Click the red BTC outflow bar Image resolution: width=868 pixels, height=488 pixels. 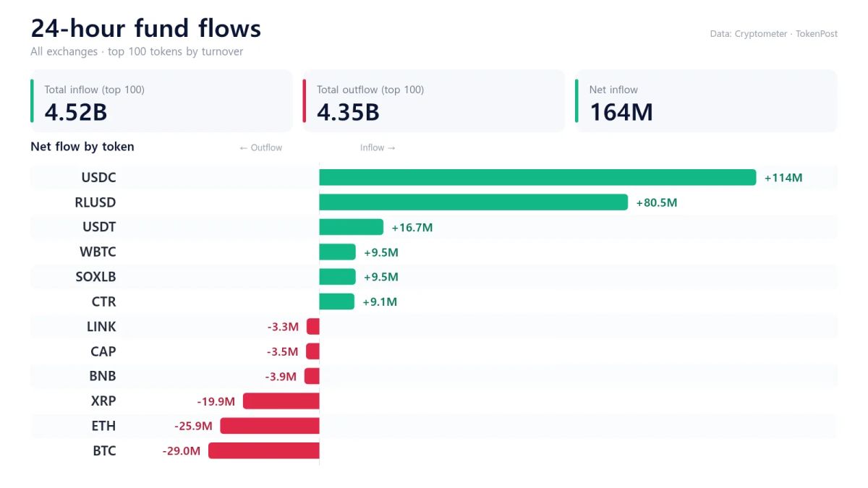(x=264, y=450)
